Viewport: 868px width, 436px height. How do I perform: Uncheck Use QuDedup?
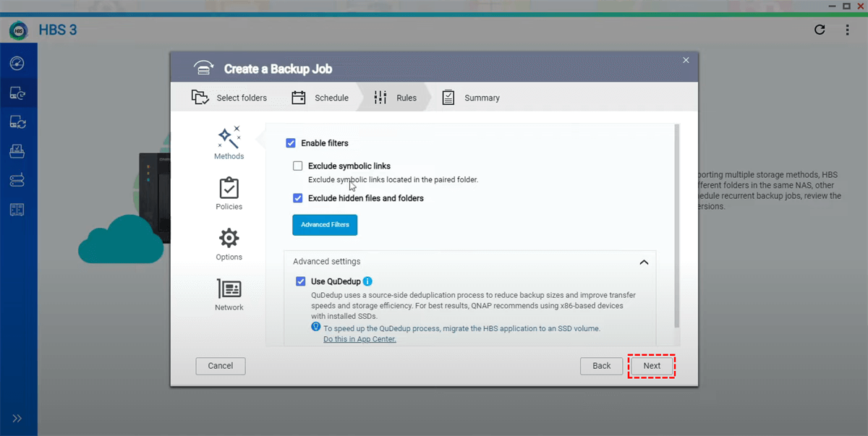(x=301, y=281)
